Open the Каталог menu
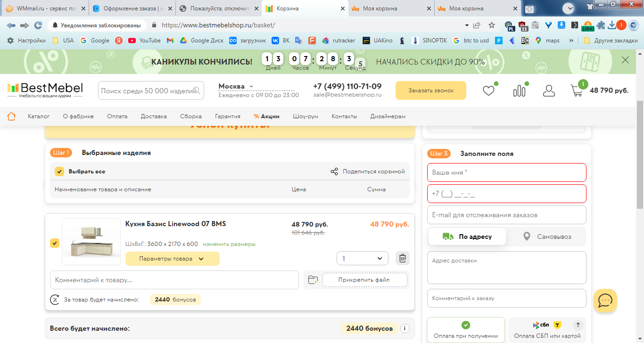The width and height of the screenshot is (644, 343). [39, 116]
